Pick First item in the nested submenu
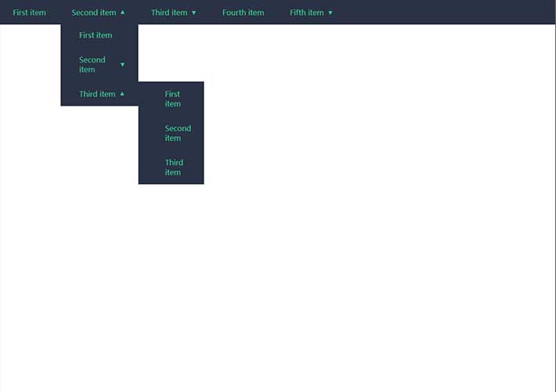 [172, 99]
